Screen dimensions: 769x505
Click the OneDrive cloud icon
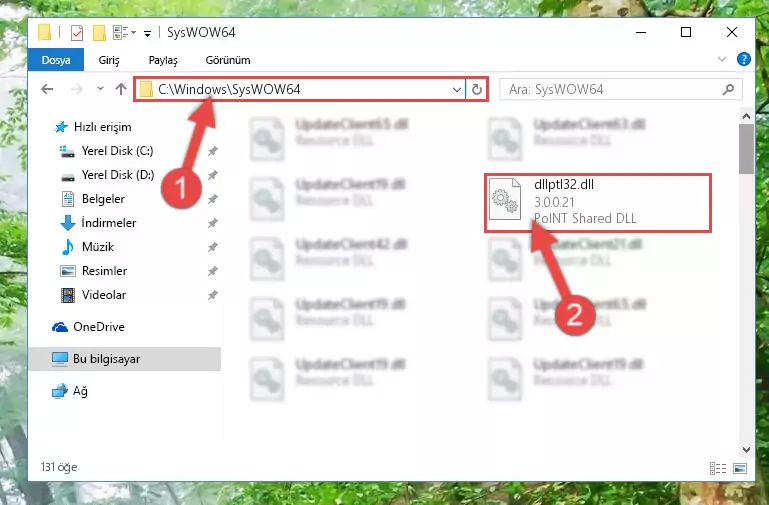pos(60,327)
